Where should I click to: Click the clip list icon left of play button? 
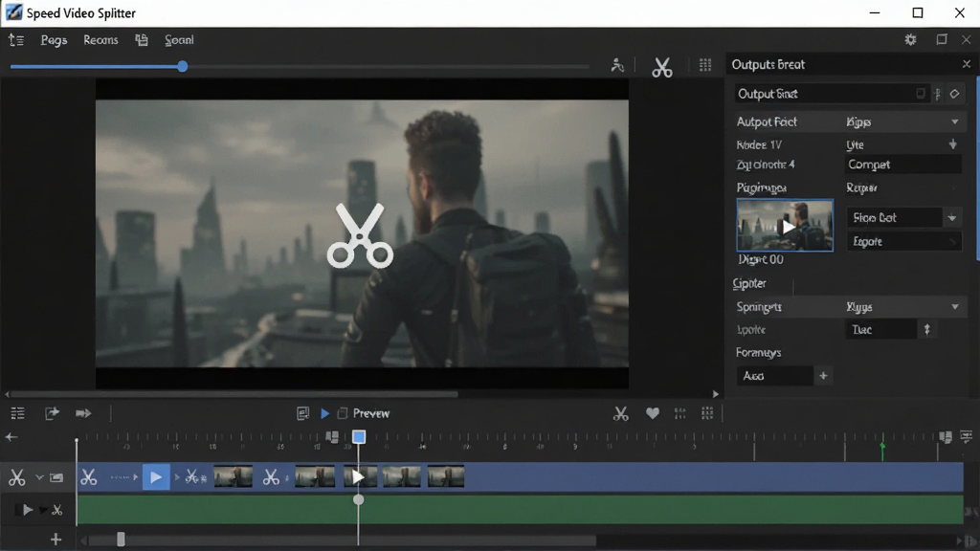303,413
